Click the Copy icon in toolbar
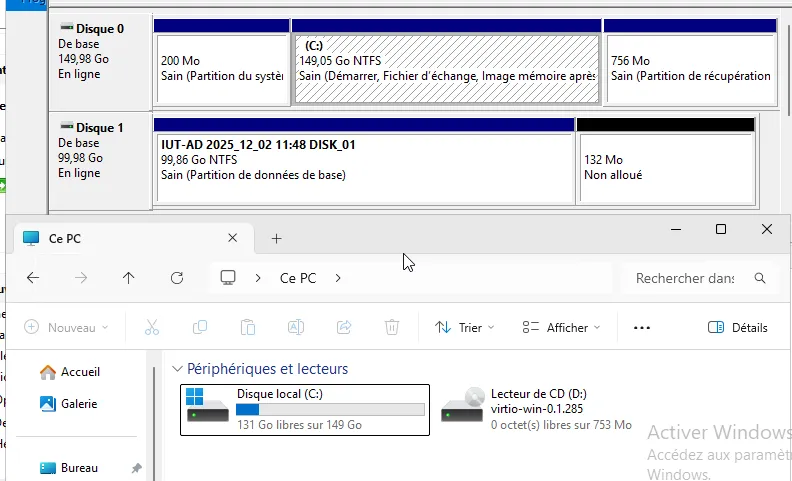Image resolution: width=792 pixels, height=481 pixels. pyautogui.click(x=200, y=327)
